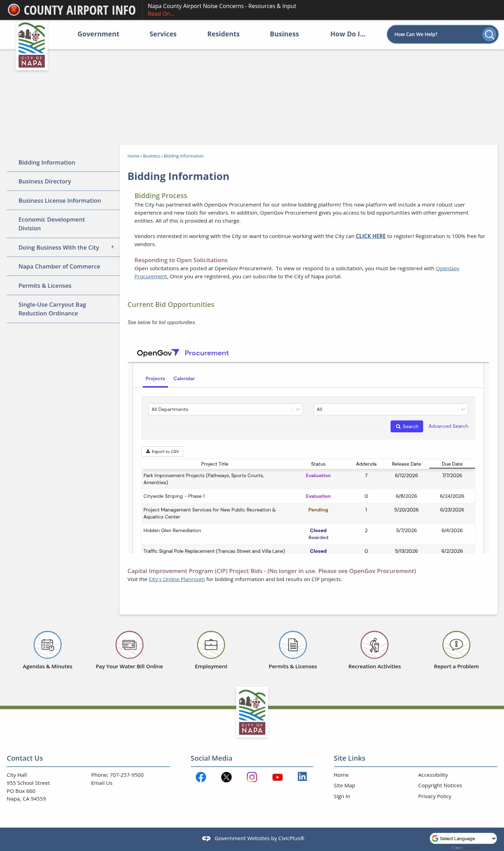Open the Select Language dropdown

click(463, 838)
